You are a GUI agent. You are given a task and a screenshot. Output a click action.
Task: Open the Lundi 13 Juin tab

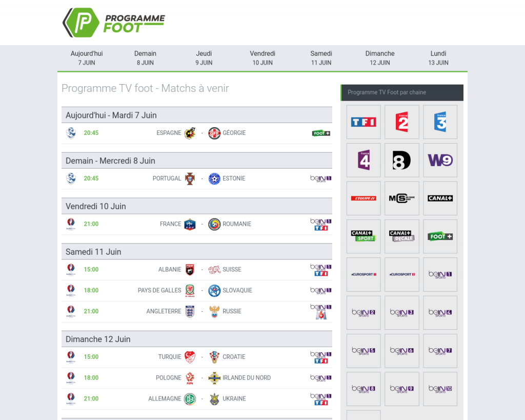point(438,58)
